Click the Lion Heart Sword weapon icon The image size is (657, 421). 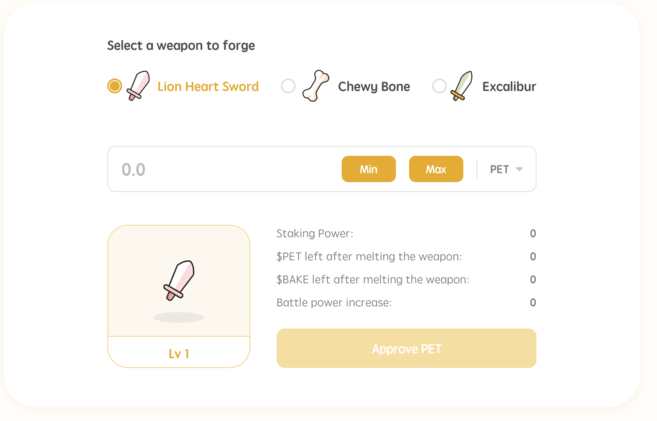[138, 86]
